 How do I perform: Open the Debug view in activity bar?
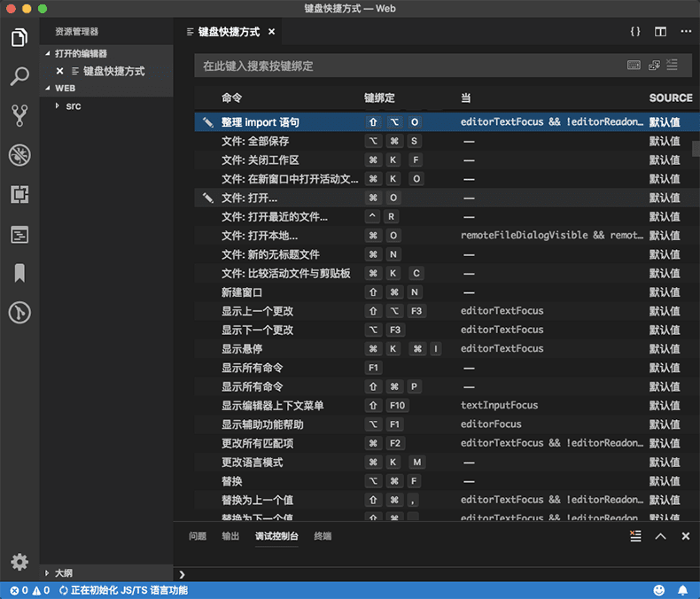pyautogui.click(x=19, y=155)
